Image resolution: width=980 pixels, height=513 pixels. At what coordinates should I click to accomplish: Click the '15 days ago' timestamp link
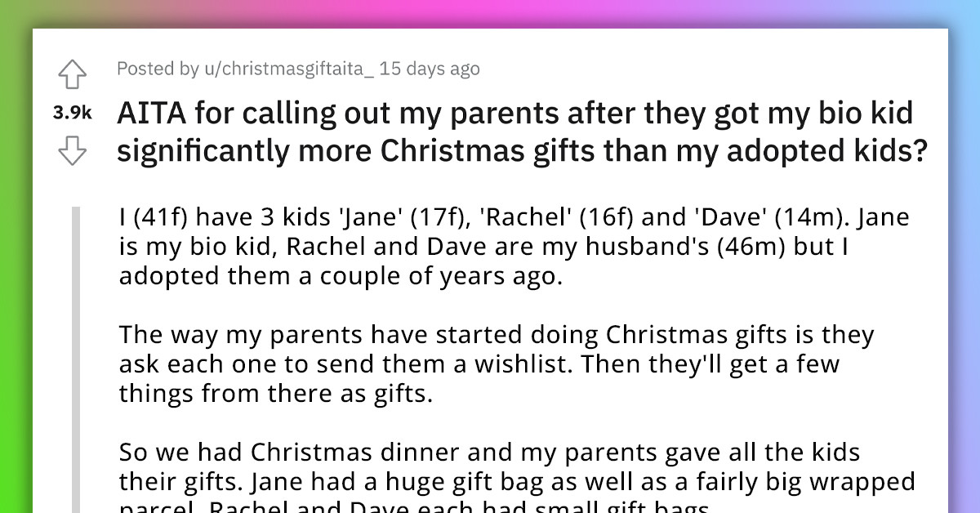[428, 69]
